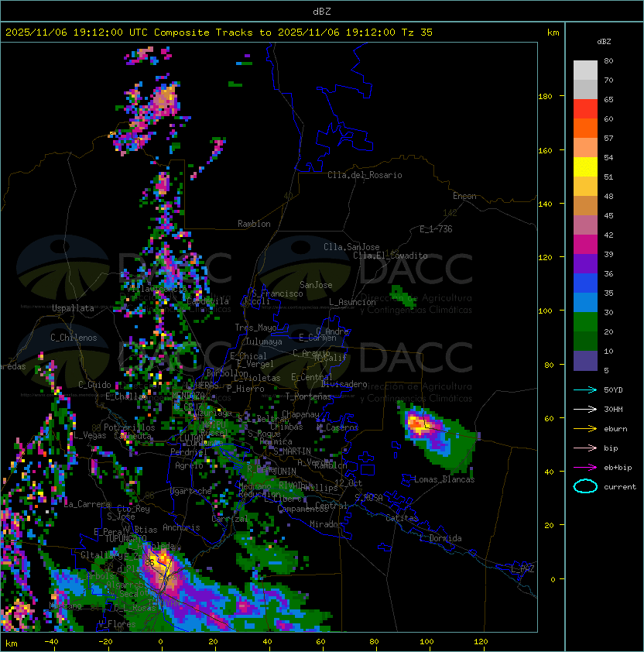Click the 'S_Francisco' map label
Screen dimensions: 644x652
click(277, 293)
